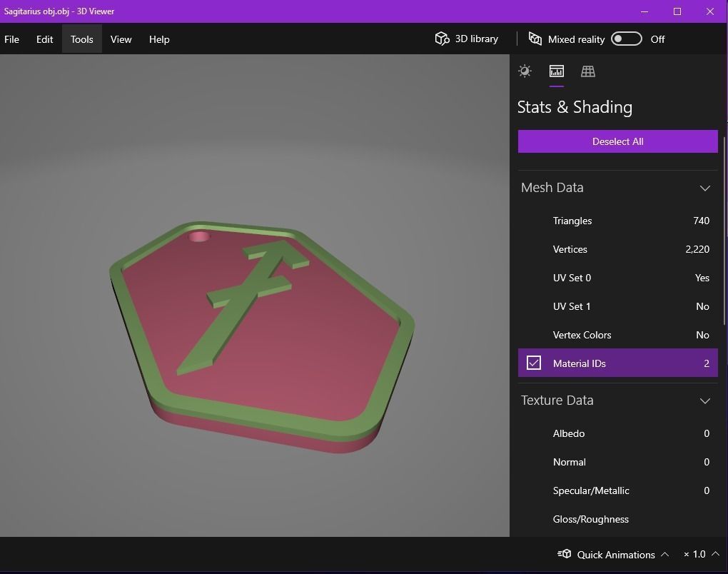This screenshot has height=574, width=728.
Task: Select the Normal texture row
Action: click(x=617, y=462)
